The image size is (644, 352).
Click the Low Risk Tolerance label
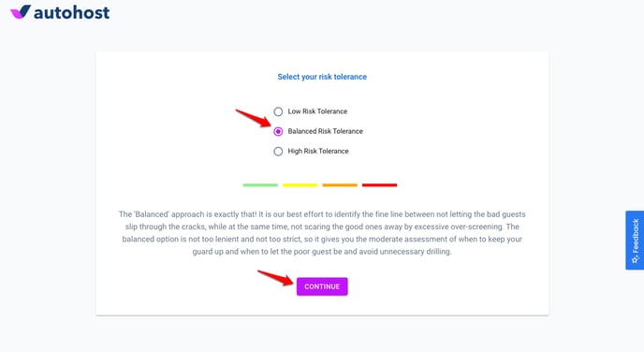point(317,111)
